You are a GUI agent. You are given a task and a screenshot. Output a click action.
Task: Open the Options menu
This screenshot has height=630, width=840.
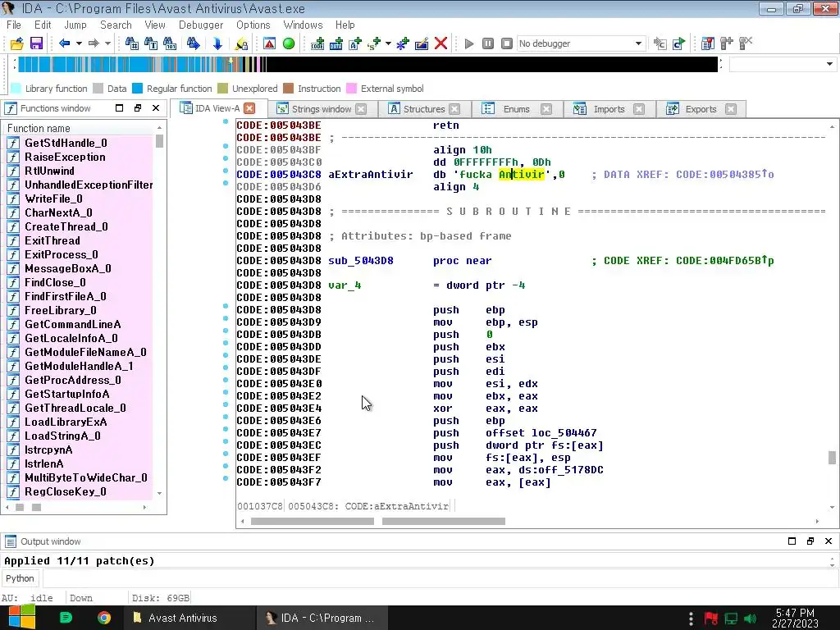[253, 25]
